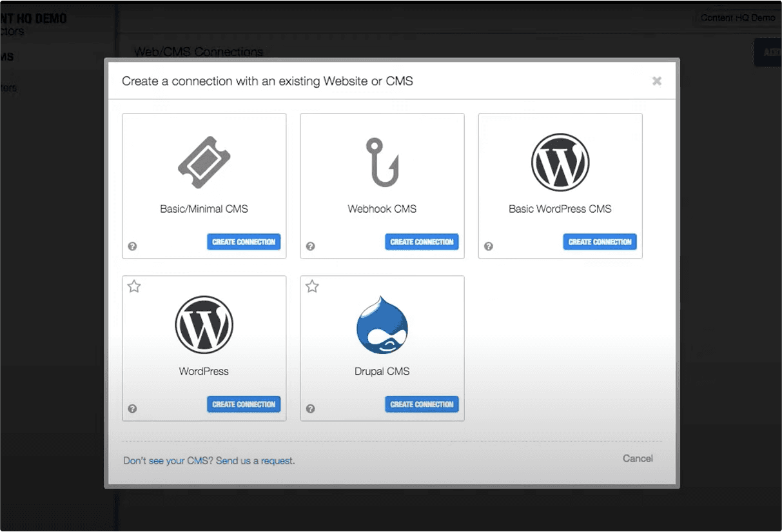Select the "WordPress" label under the starred logo
Screen dimensions: 782x532
tap(204, 371)
